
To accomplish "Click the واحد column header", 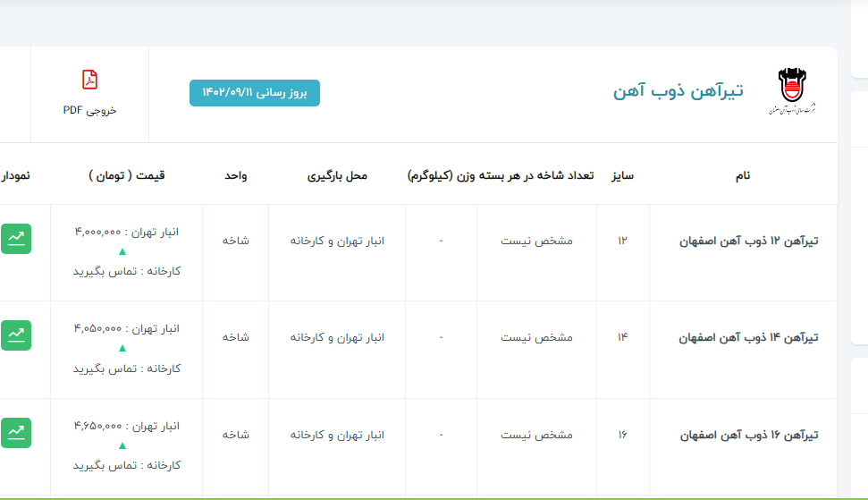I will coord(236,175).
